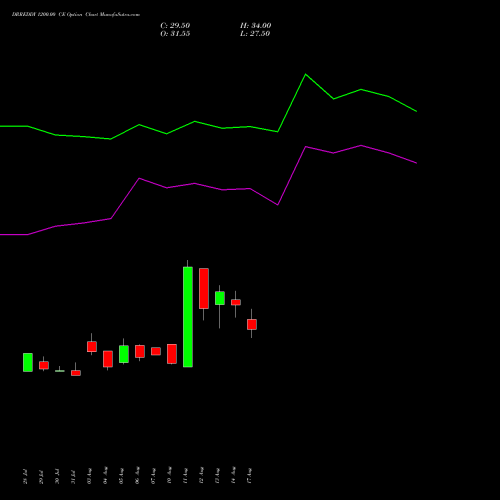The image size is (500, 500).
Task: Select the red candlestick for 03 Aug
Action: click(x=92, y=346)
